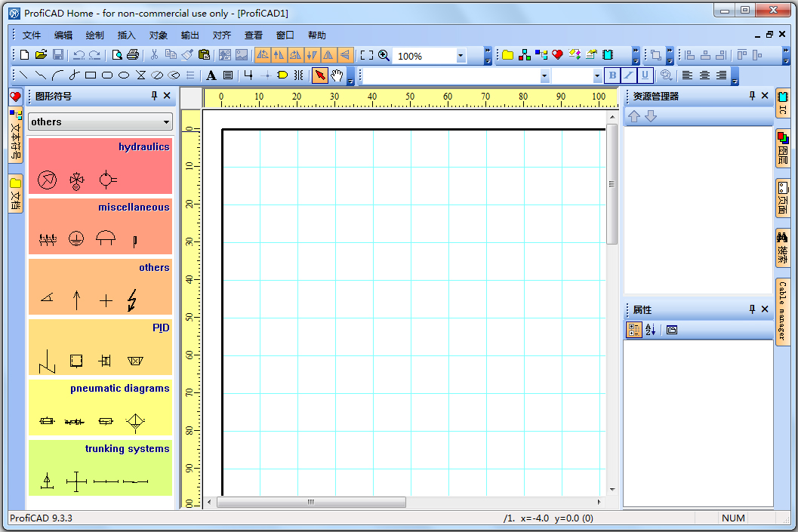The height and width of the screenshot is (532, 798).
Task: Select the wire drawing tool
Action: (x=248, y=75)
